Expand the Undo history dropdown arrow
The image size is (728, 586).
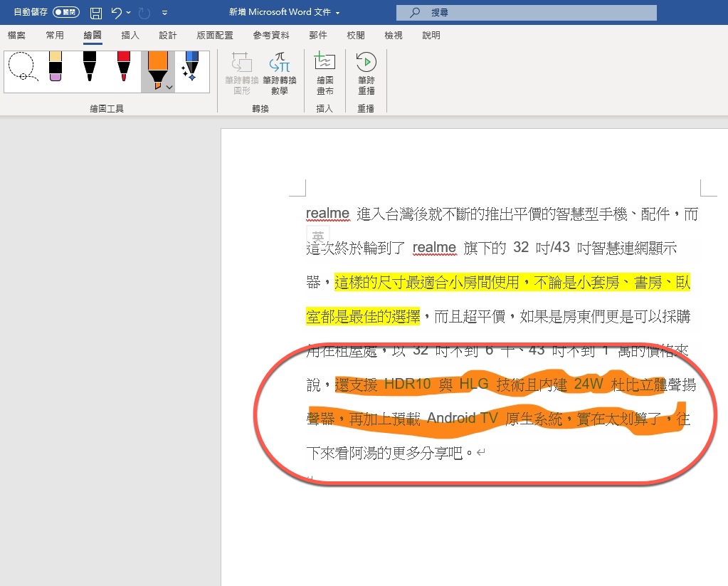(x=129, y=13)
